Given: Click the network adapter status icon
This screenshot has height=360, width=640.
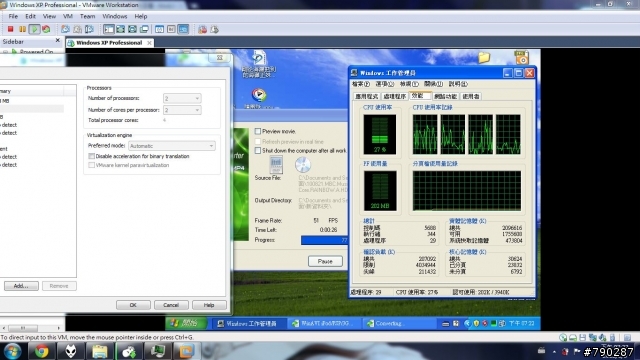Looking at the screenshot, I should point(592,337).
